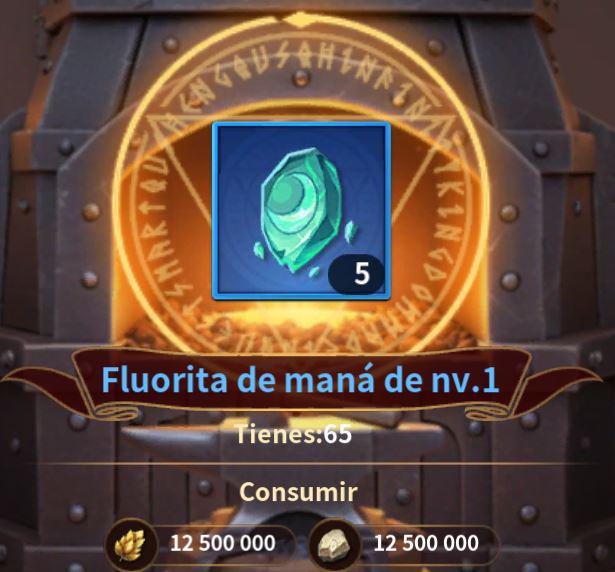This screenshot has height=572, width=615.
Task: Click the Fluorita de maná de nv.1 title
Action: (300, 380)
